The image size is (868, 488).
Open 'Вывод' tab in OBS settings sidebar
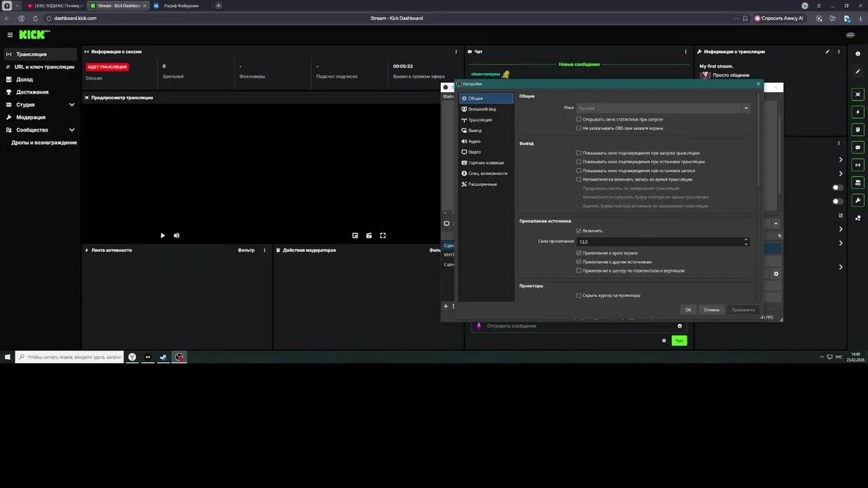(486, 131)
